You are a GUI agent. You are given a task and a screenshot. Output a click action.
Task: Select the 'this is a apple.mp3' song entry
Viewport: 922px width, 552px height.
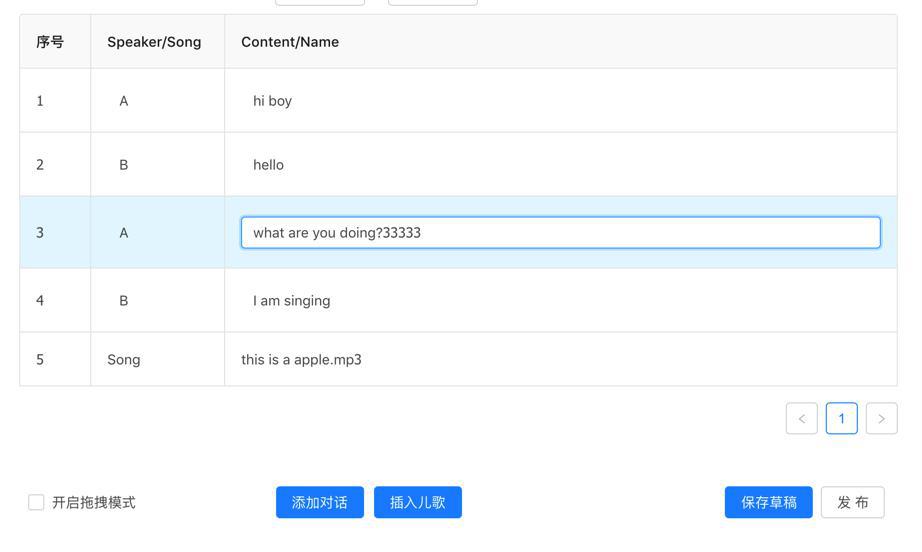(x=301, y=360)
